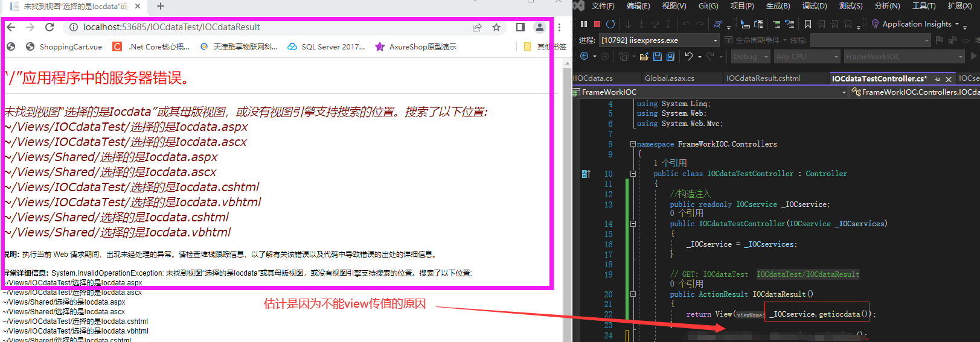980x342 pixels.
Task: Reload the Chrome page
Action: click(50, 27)
